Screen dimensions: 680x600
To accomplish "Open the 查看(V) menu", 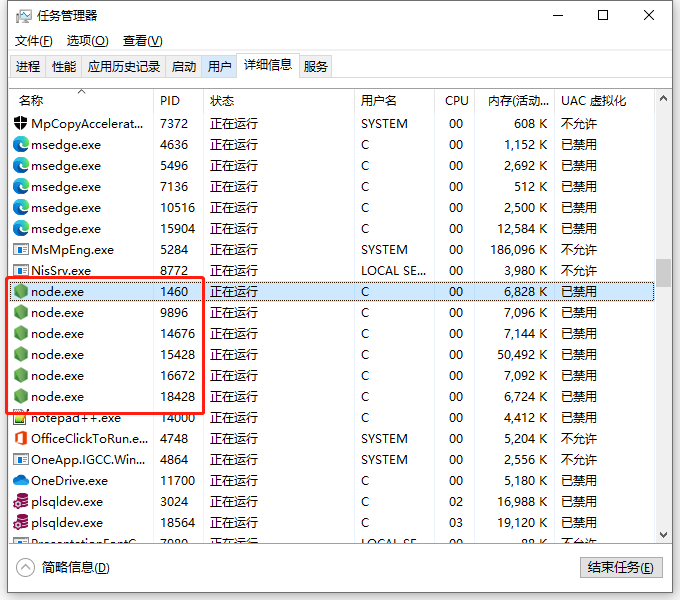I will (x=142, y=41).
